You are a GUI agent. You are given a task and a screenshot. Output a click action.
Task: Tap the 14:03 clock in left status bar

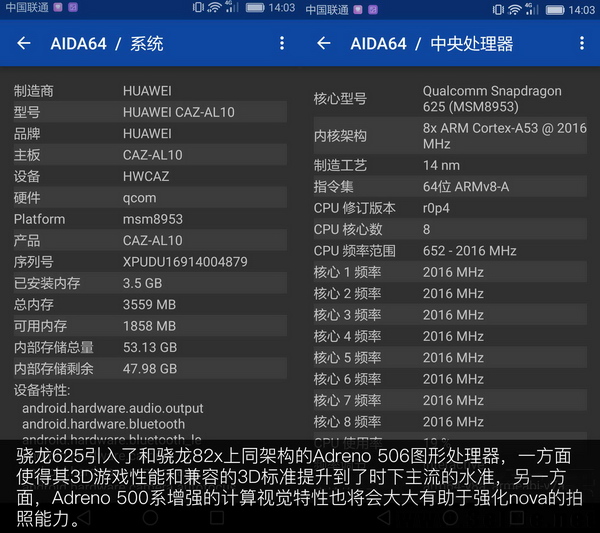(282, 8)
